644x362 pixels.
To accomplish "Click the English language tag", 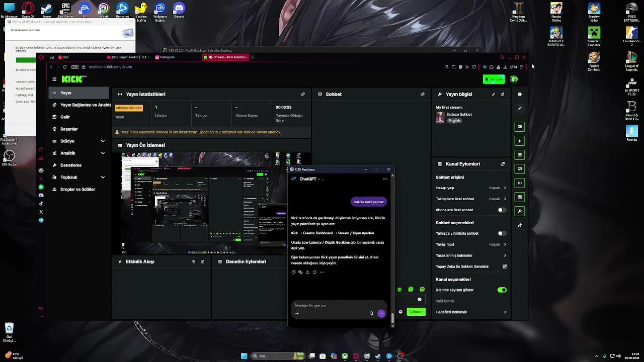I will point(454,121).
